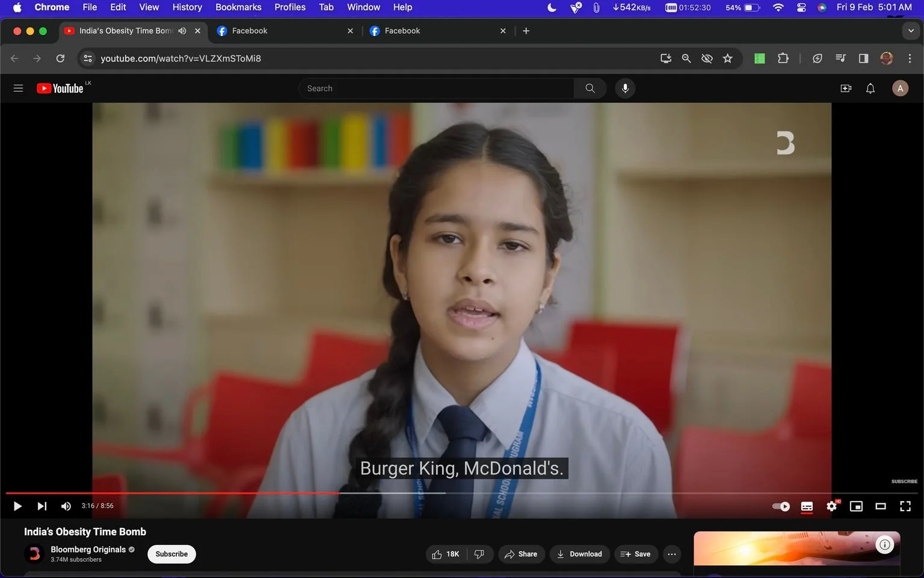The image size is (924, 578).
Task: Open the Extensions puzzle icon
Action: pos(783,58)
